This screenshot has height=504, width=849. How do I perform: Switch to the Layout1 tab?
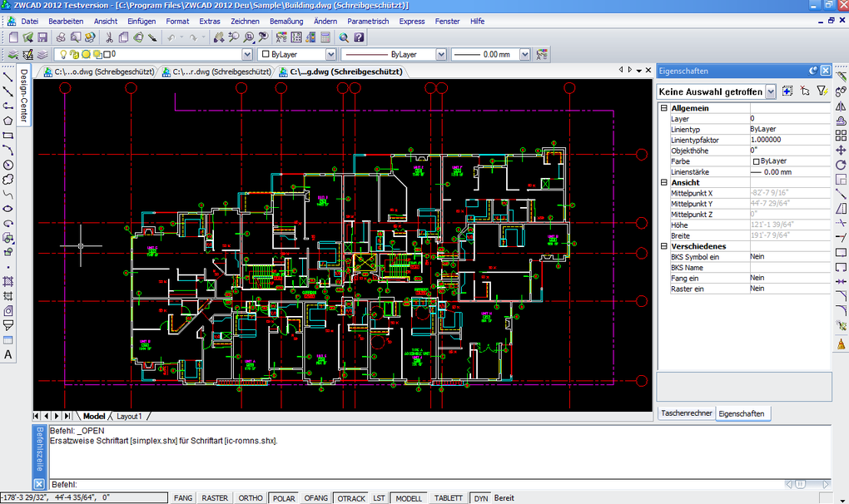(x=129, y=416)
